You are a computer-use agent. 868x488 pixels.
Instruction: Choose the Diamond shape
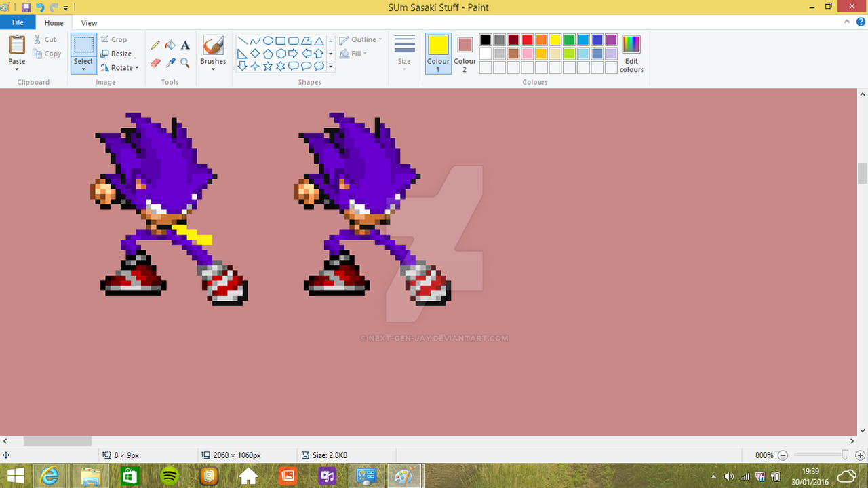(x=255, y=54)
